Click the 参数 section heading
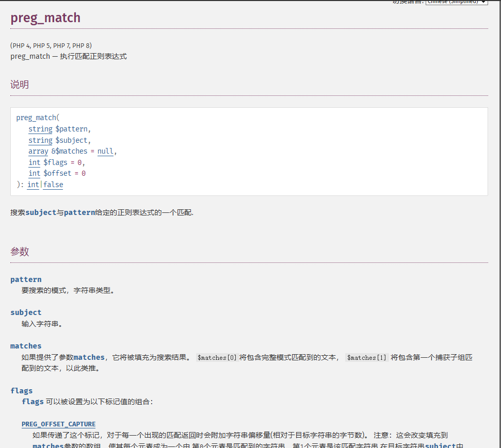501x448 pixels. tap(20, 252)
